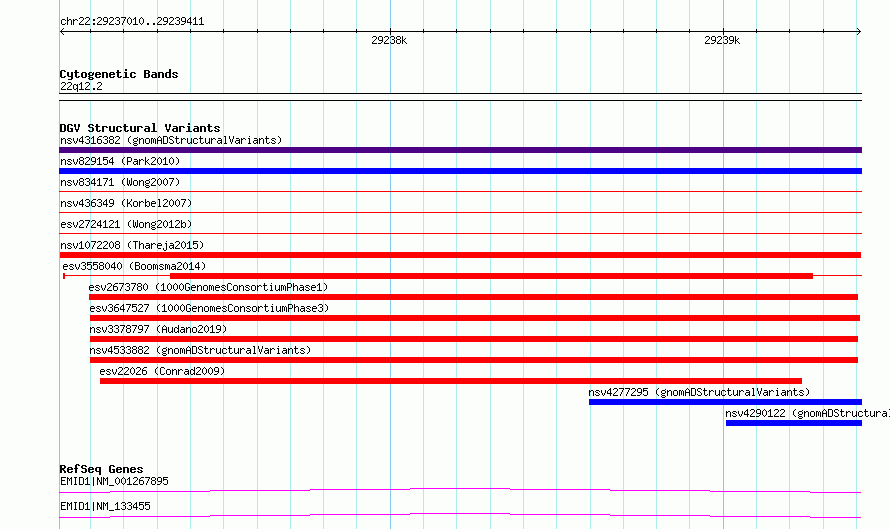Open the esv22026 (Conrad2009) label
890x529 pixels.
tap(162, 371)
